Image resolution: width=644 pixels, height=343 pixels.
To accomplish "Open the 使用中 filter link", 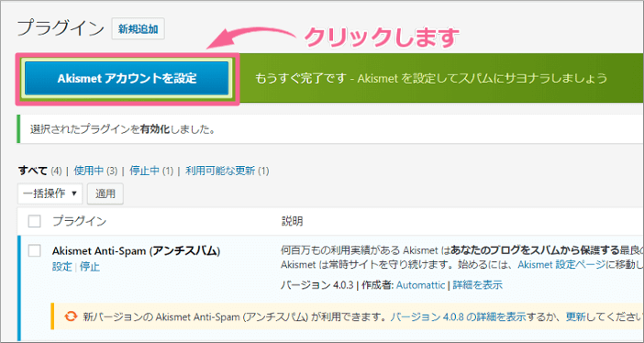I will [x=89, y=171].
